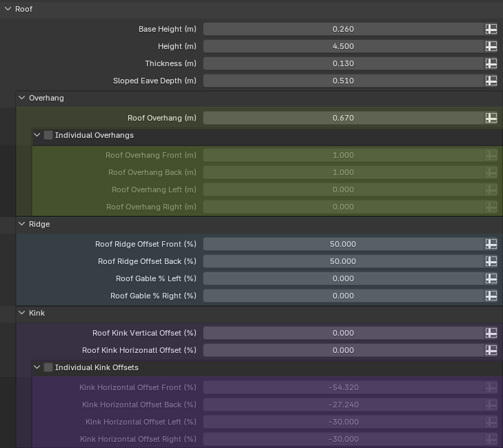This screenshot has width=503, height=448.
Task: Click the Roof Overhang Back value 1.000
Action: coord(343,173)
